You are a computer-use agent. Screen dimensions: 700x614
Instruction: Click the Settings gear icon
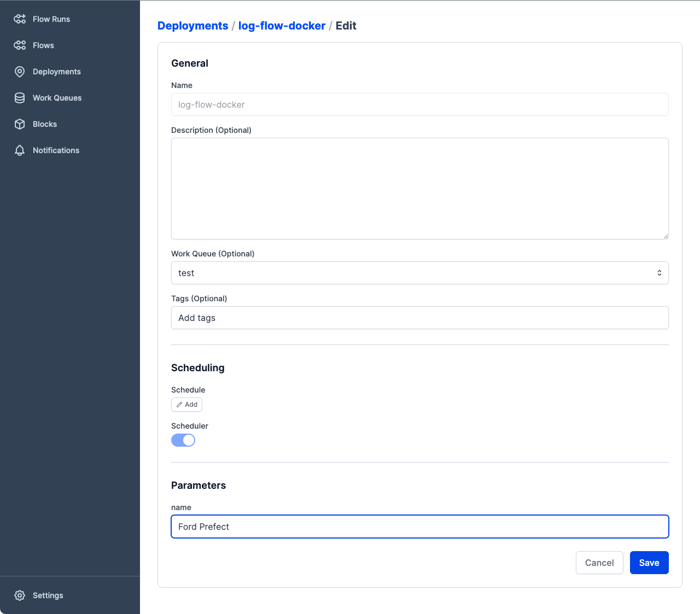pos(20,595)
